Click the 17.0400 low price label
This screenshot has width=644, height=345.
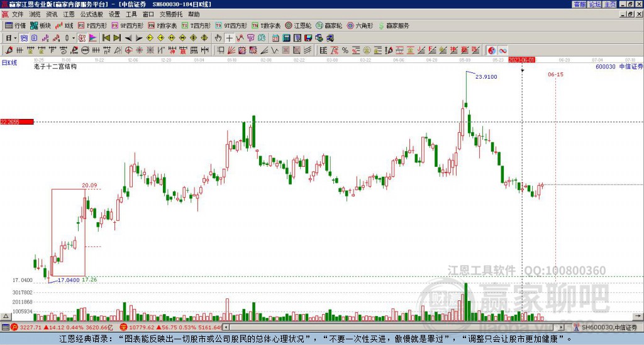tap(69, 280)
